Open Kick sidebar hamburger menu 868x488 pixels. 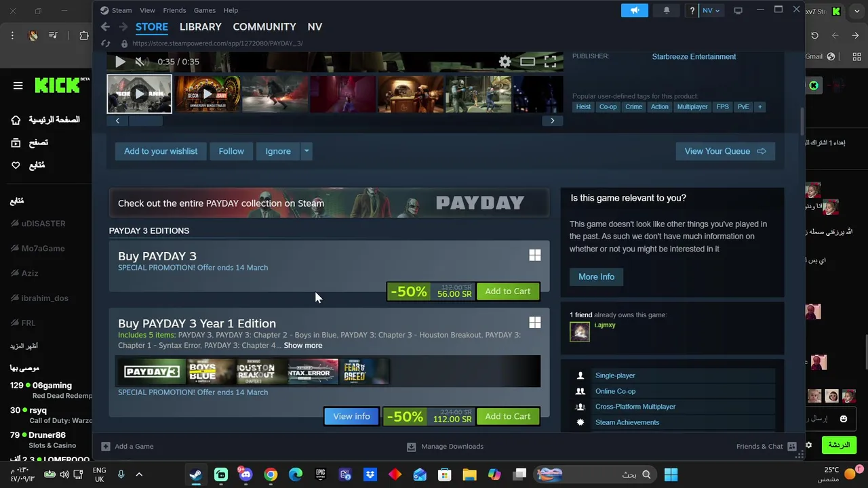pyautogui.click(x=18, y=85)
